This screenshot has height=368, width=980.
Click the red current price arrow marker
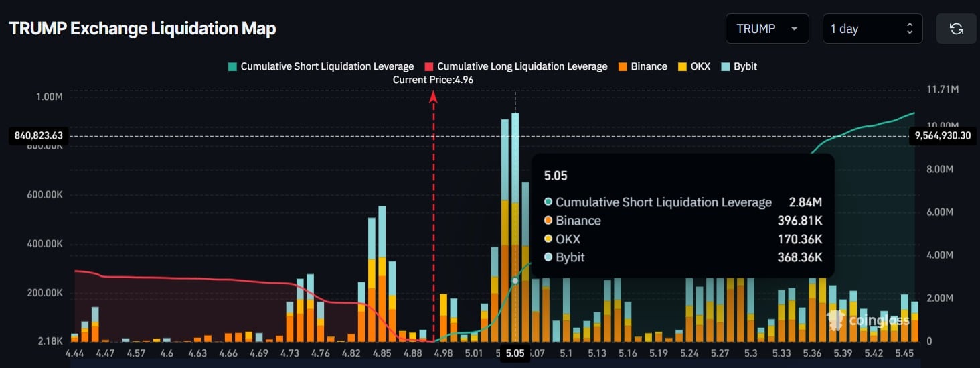[x=433, y=97]
